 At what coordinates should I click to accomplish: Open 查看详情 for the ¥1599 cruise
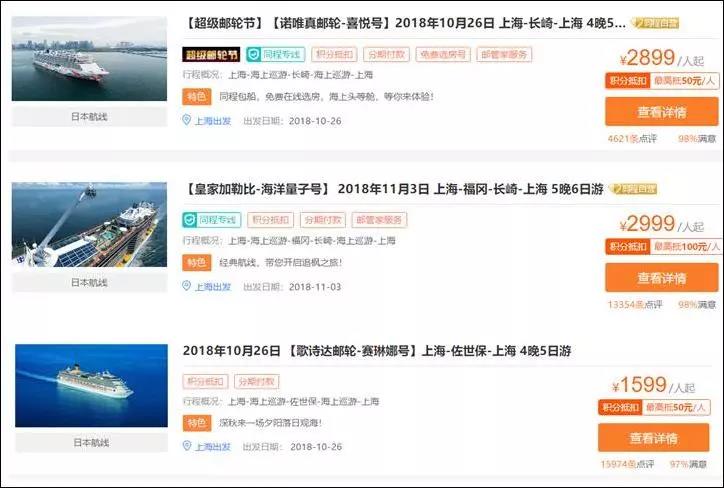click(x=653, y=438)
